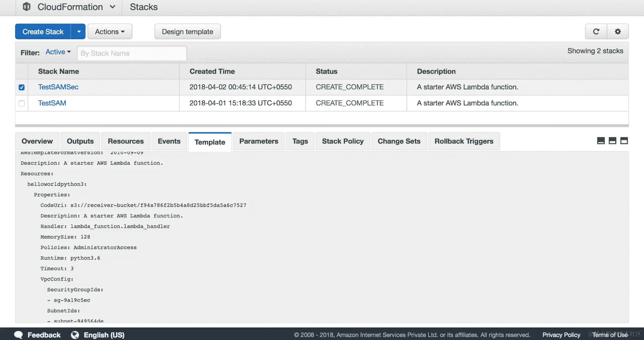Expand the CloudFormation service dropdown
The width and height of the screenshot is (644, 340).
click(113, 7)
